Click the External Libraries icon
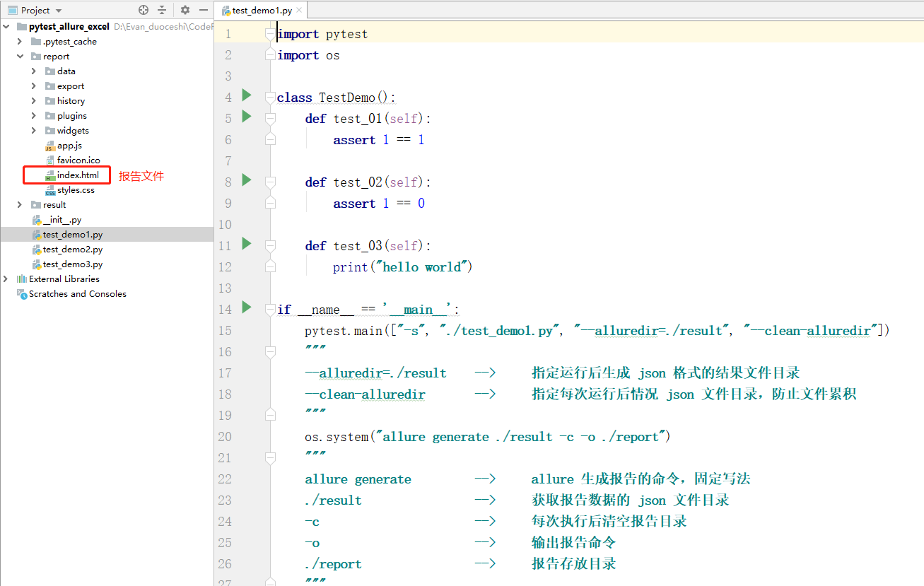Image resolution: width=924 pixels, height=586 pixels. coord(22,279)
